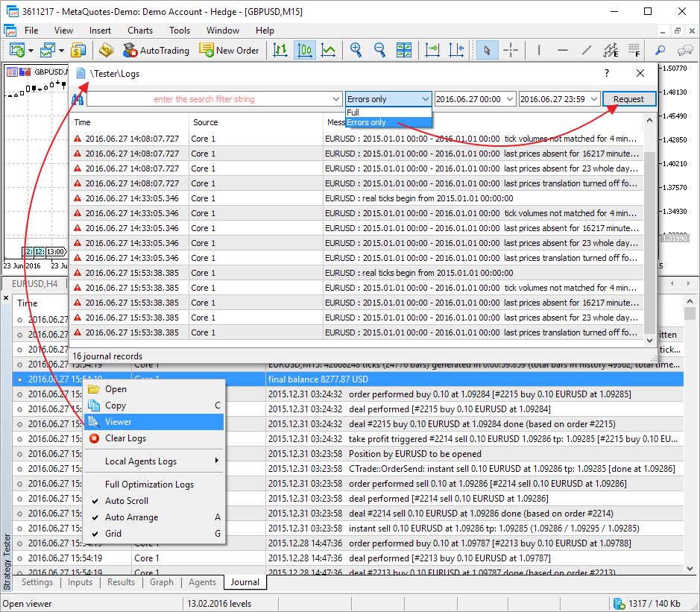
Task: Switch to the Results tab
Action: 121,582
